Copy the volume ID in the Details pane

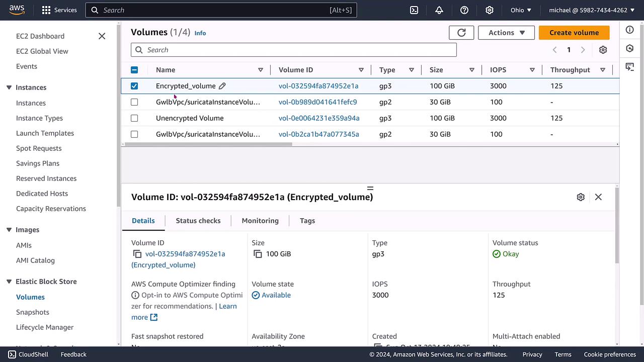click(x=137, y=254)
